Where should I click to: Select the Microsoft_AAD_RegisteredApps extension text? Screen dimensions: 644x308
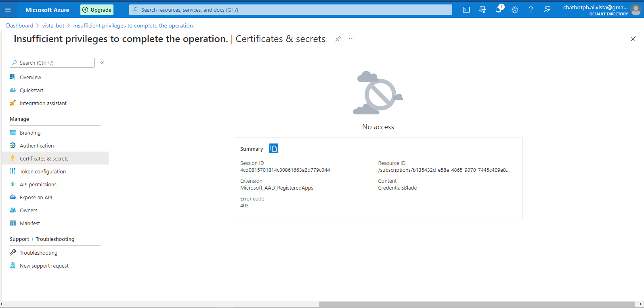coord(277,188)
